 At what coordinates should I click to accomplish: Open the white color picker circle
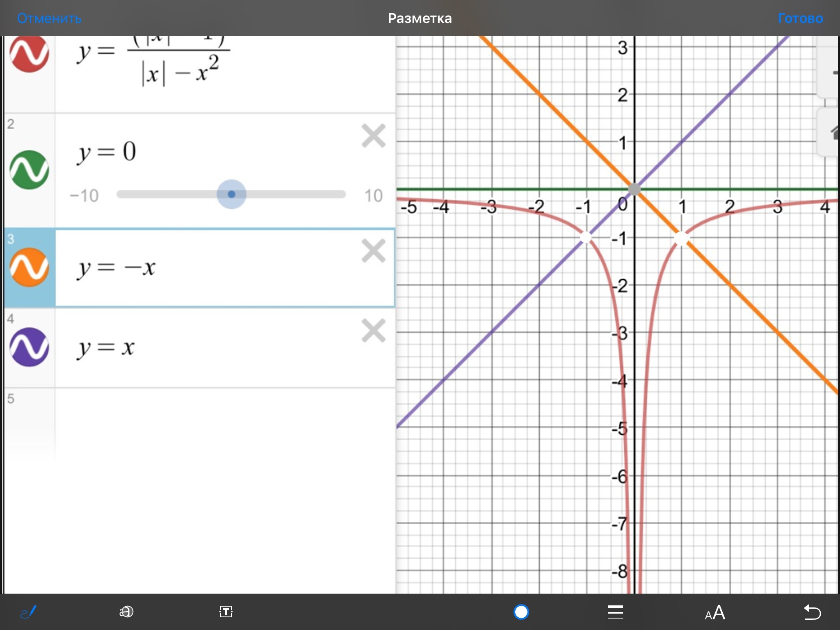point(521,612)
